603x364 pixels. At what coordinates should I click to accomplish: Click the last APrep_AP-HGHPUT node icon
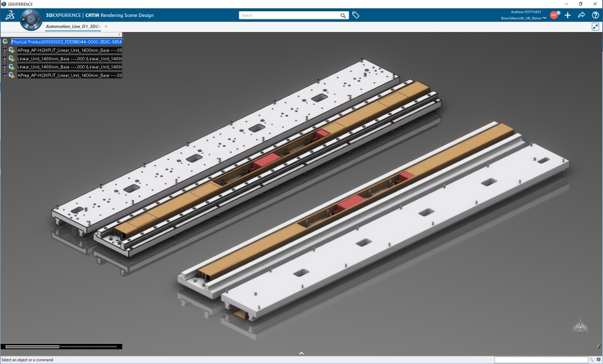click(x=11, y=75)
